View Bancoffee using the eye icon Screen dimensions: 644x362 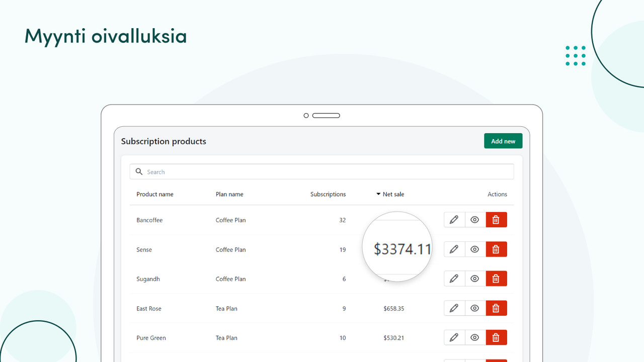tap(475, 220)
